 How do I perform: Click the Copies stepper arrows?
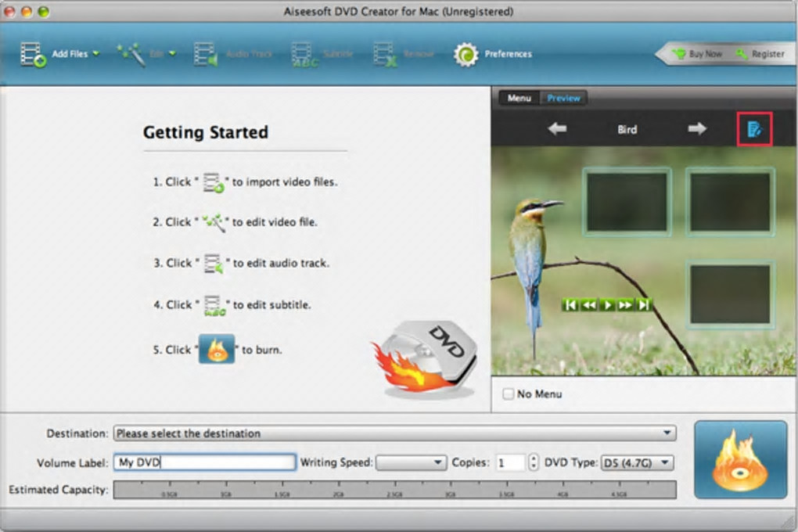(x=533, y=462)
